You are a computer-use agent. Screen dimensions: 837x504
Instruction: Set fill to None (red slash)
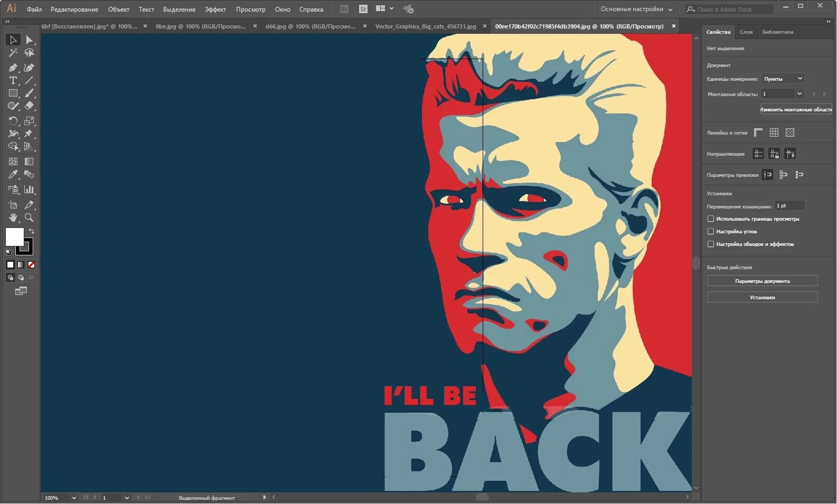point(31,264)
